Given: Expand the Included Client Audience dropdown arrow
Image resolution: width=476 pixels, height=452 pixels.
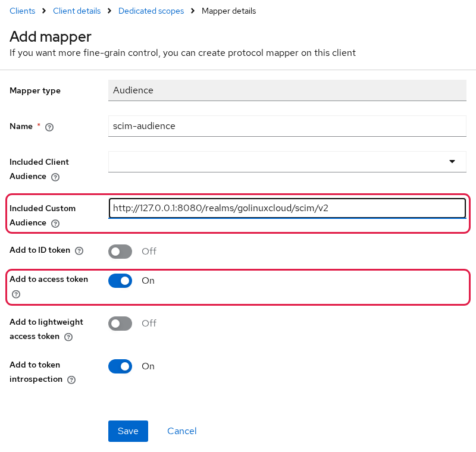Looking at the screenshot, I should click(452, 162).
